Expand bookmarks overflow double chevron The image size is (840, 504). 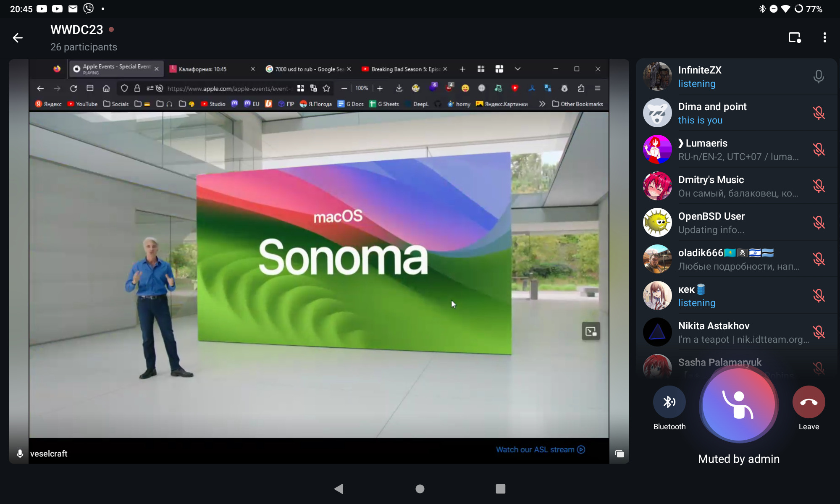[542, 104]
